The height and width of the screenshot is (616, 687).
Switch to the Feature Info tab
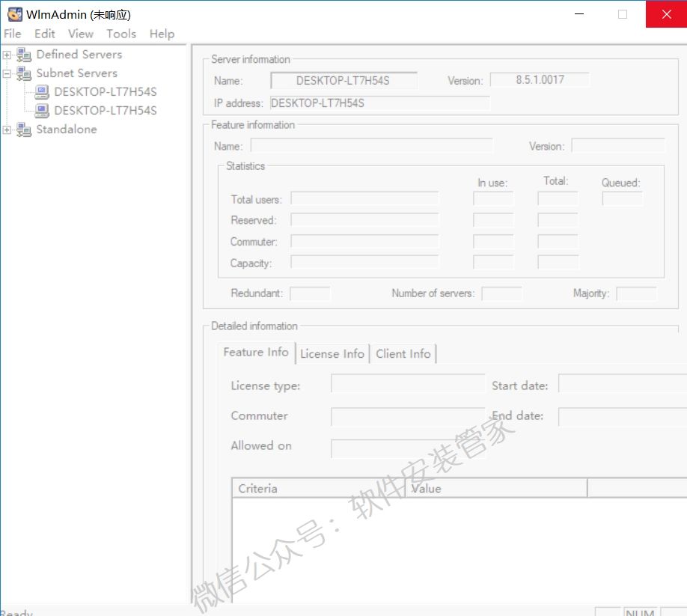[x=256, y=353]
